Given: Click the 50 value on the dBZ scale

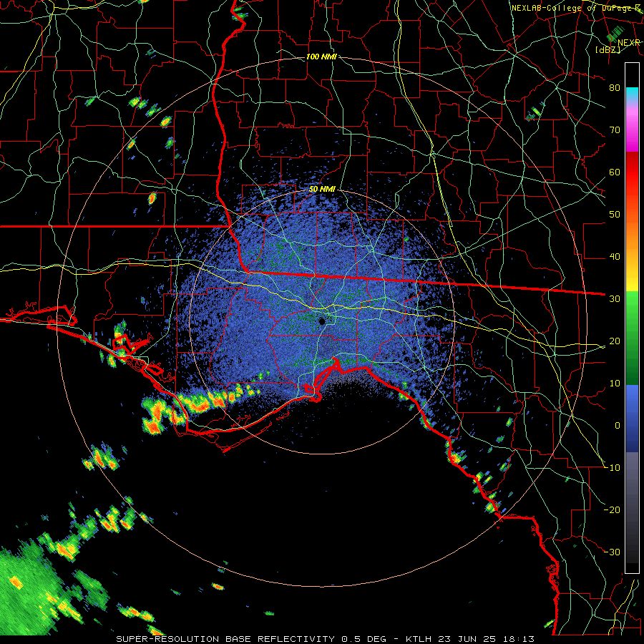Looking at the screenshot, I should tap(615, 215).
